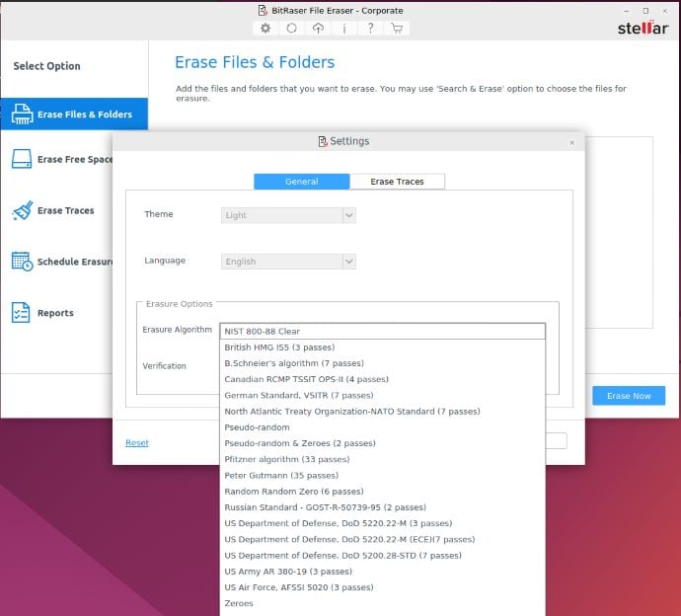Click the refresh circle toolbar icon
Image resolution: width=681 pixels, height=616 pixels.
pos(291,29)
